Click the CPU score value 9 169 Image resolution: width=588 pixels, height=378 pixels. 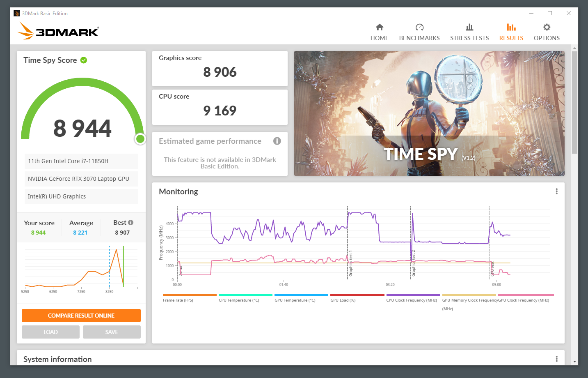(x=220, y=111)
